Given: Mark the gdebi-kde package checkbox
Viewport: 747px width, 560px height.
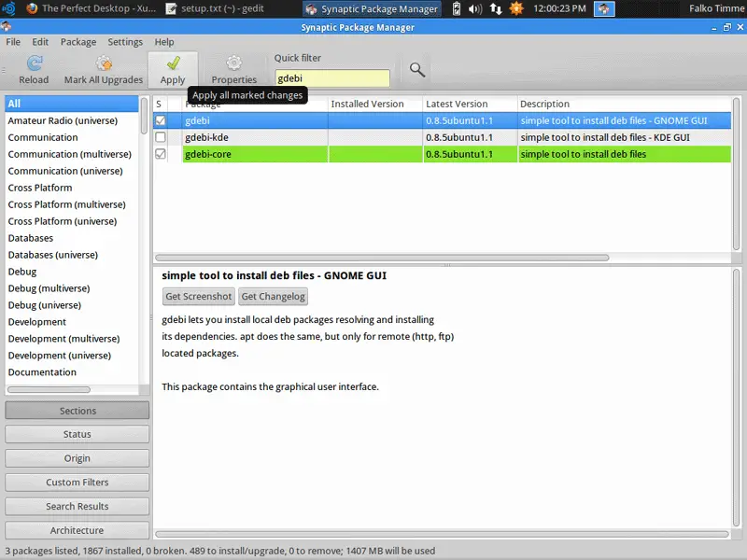Looking at the screenshot, I should [161, 137].
